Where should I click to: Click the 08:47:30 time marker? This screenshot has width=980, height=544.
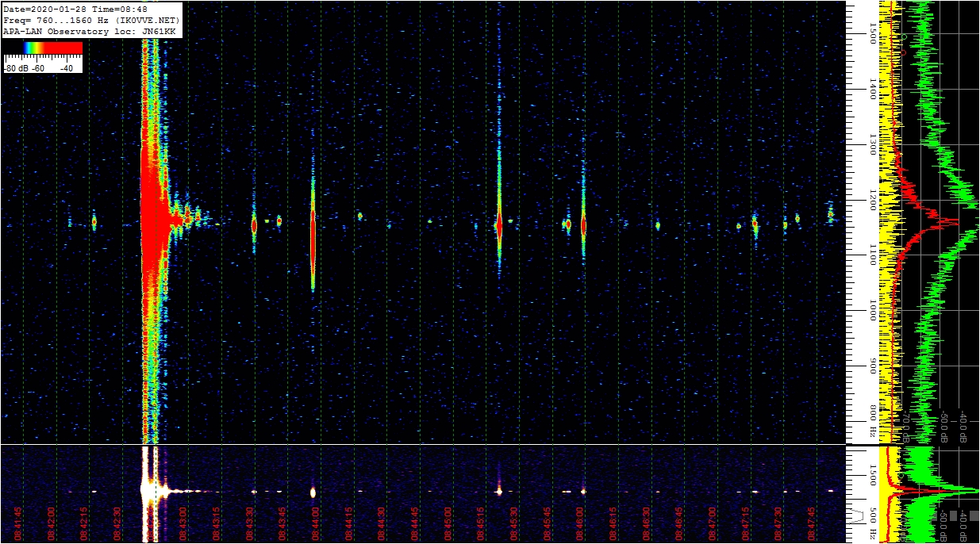pyautogui.click(x=778, y=523)
